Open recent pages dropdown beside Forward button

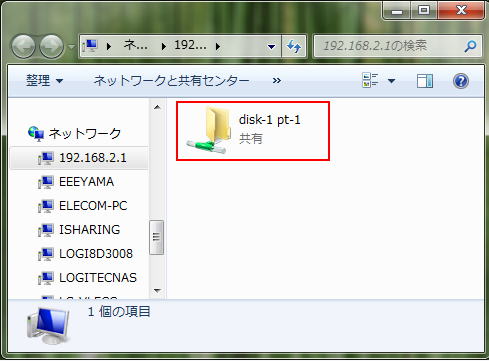(71, 46)
